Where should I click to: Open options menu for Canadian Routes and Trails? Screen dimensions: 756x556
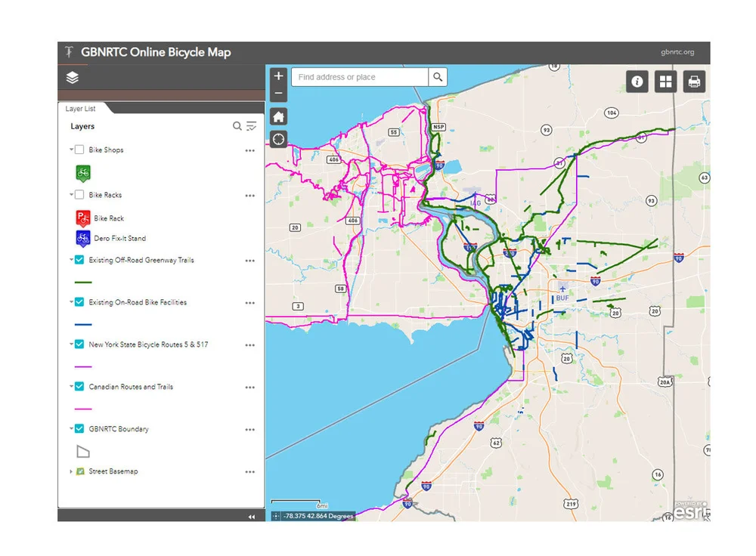pos(249,388)
